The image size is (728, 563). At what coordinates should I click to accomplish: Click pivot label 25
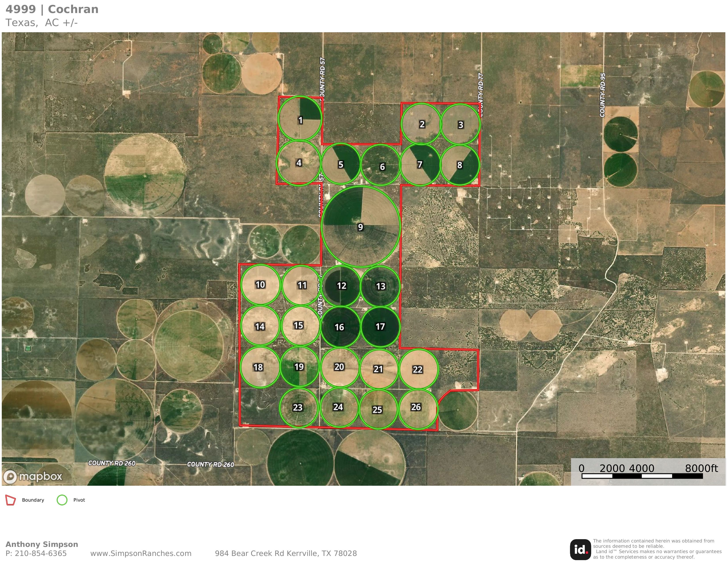point(377,410)
